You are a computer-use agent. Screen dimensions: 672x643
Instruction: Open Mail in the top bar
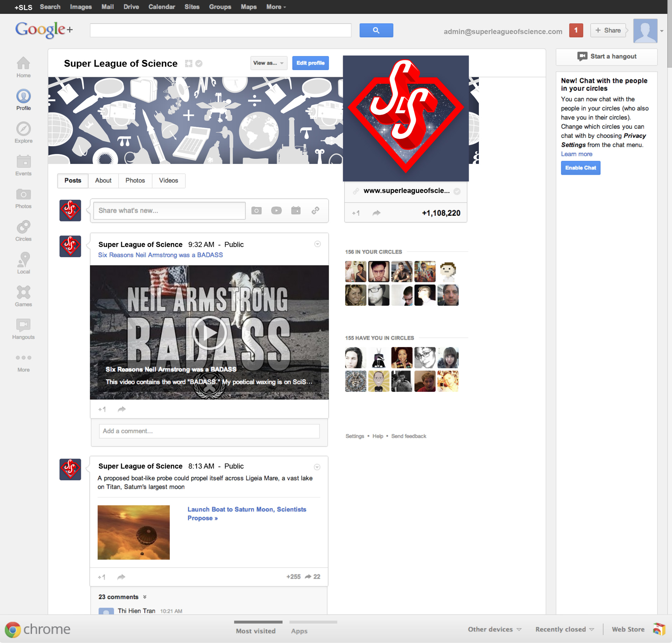click(x=107, y=7)
